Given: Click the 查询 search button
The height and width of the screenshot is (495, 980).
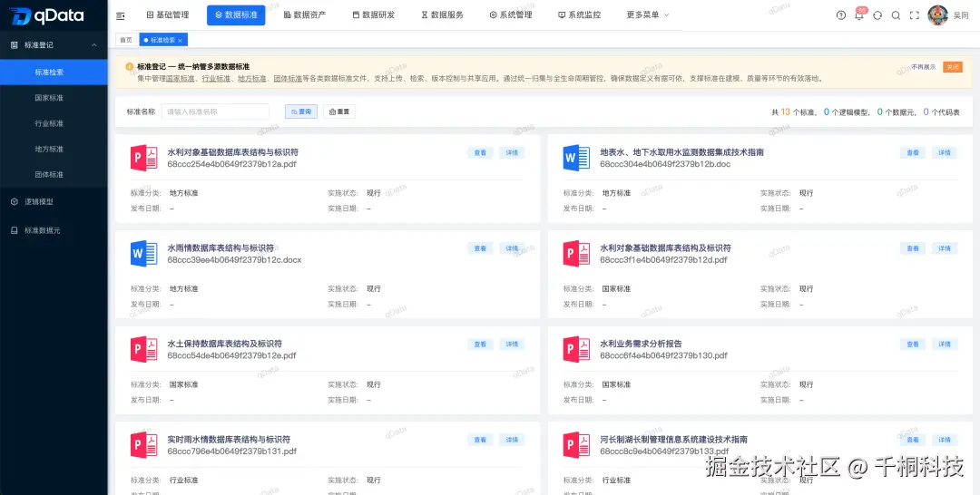Looking at the screenshot, I should coord(301,112).
